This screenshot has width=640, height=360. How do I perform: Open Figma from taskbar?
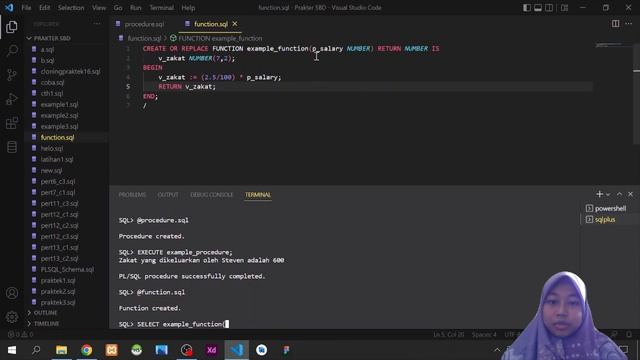(x=287, y=350)
